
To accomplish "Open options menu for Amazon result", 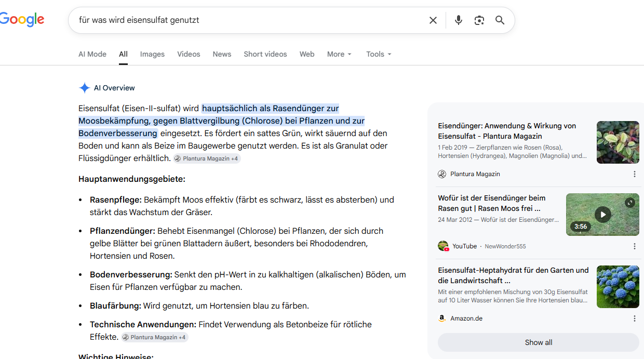I will (635, 318).
